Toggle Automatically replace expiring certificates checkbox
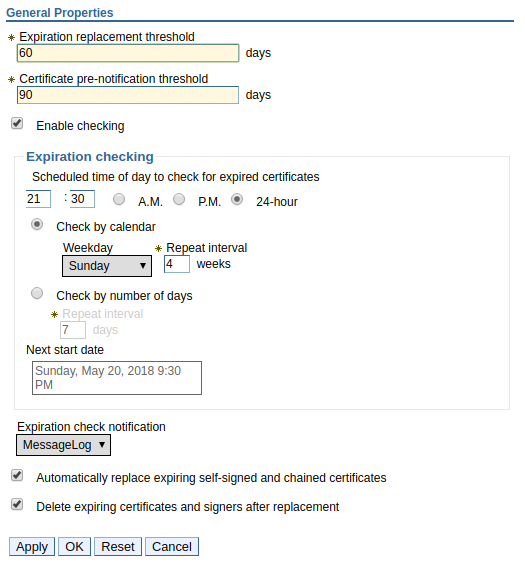The height and width of the screenshot is (569, 525). [17, 475]
